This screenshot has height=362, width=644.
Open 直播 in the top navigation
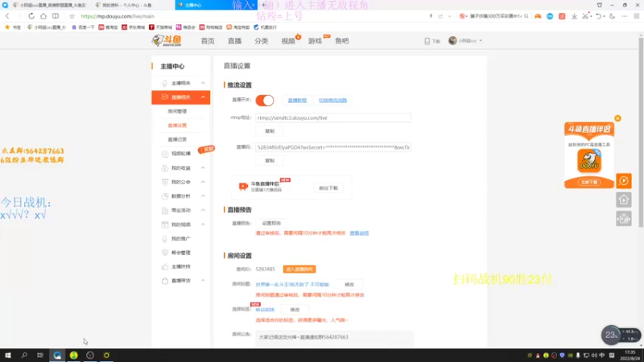click(x=234, y=41)
